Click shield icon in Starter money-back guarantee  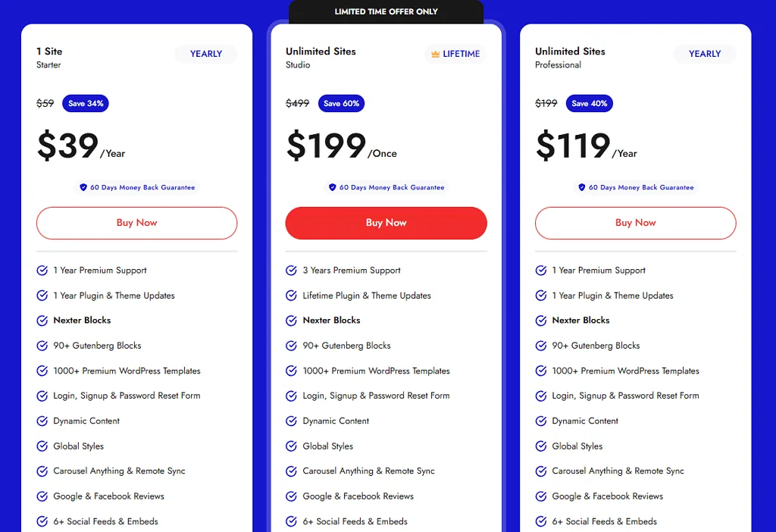[x=83, y=187]
